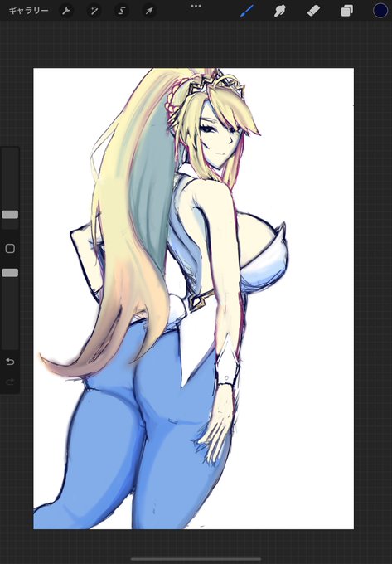Tap the square modify button on sidebar
This screenshot has height=564, width=392.
(x=10, y=249)
